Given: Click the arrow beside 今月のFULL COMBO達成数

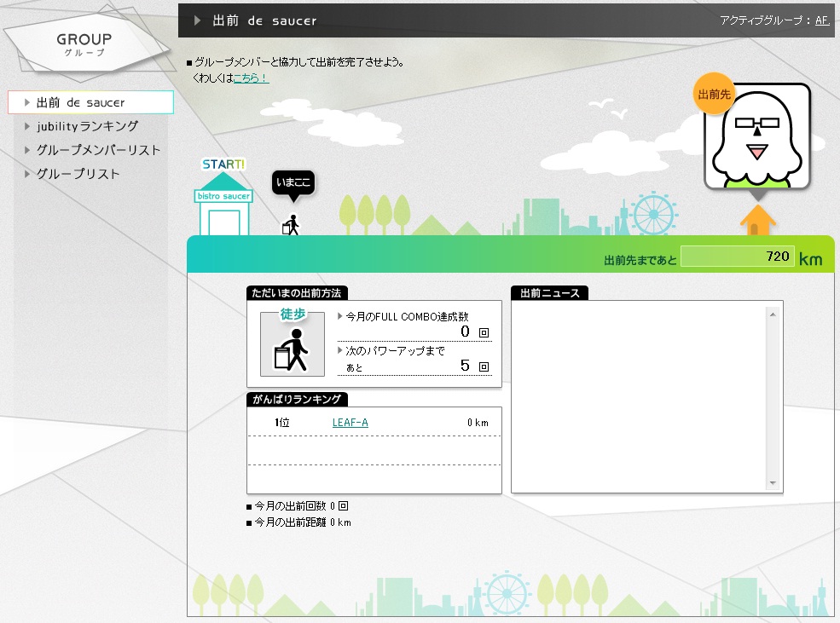Looking at the screenshot, I should (341, 316).
